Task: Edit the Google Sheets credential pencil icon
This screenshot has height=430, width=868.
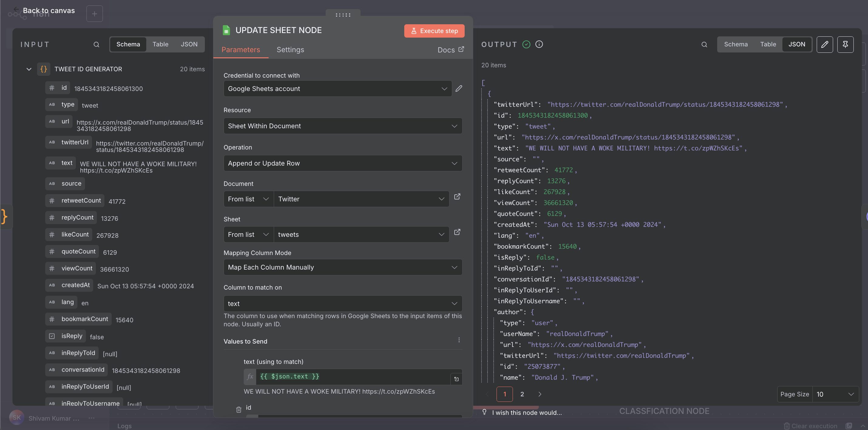Action: [459, 89]
